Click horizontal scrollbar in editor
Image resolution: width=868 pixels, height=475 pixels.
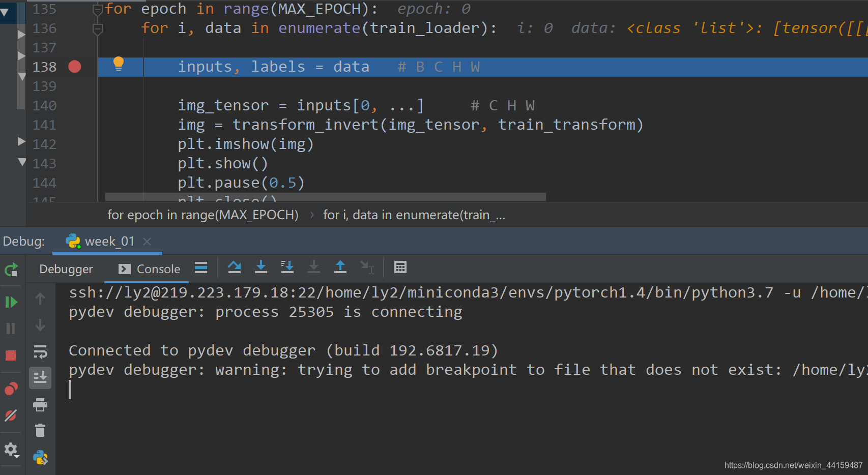point(326,197)
